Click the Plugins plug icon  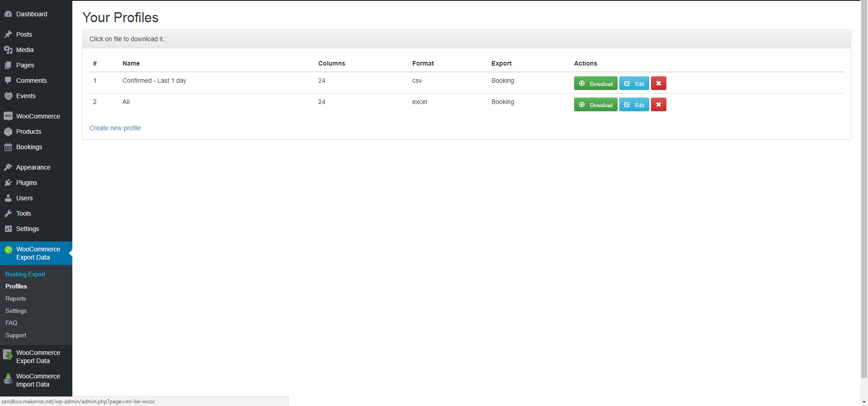click(x=8, y=183)
